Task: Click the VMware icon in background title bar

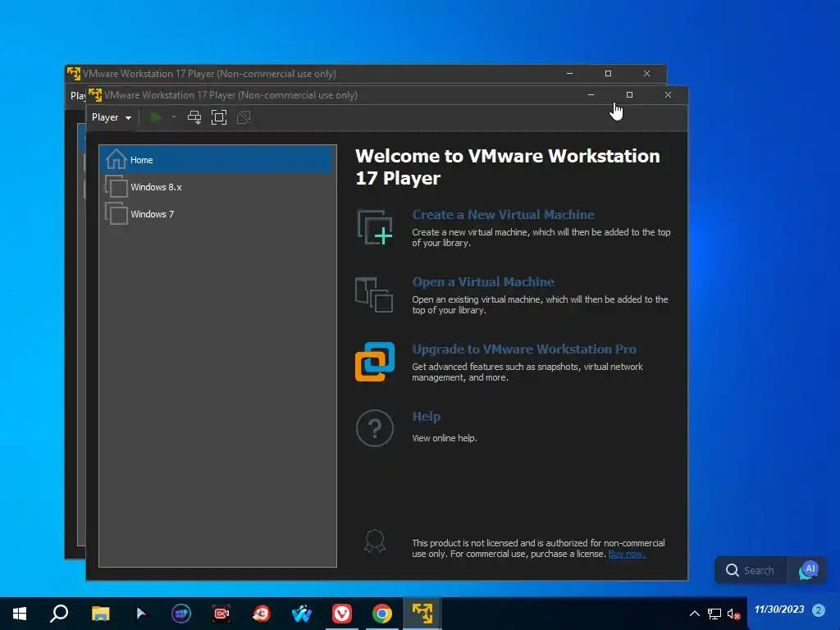Action: tap(74, 73)
